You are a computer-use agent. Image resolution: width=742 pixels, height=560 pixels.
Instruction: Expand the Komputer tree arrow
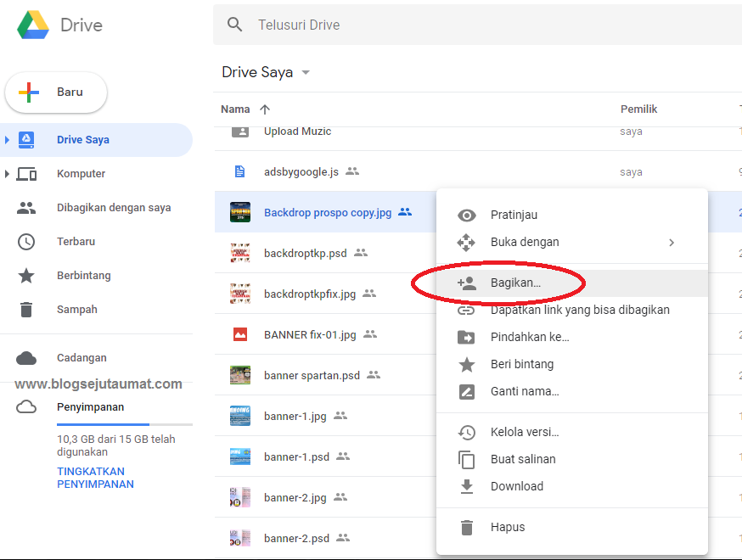coord(8,174)
